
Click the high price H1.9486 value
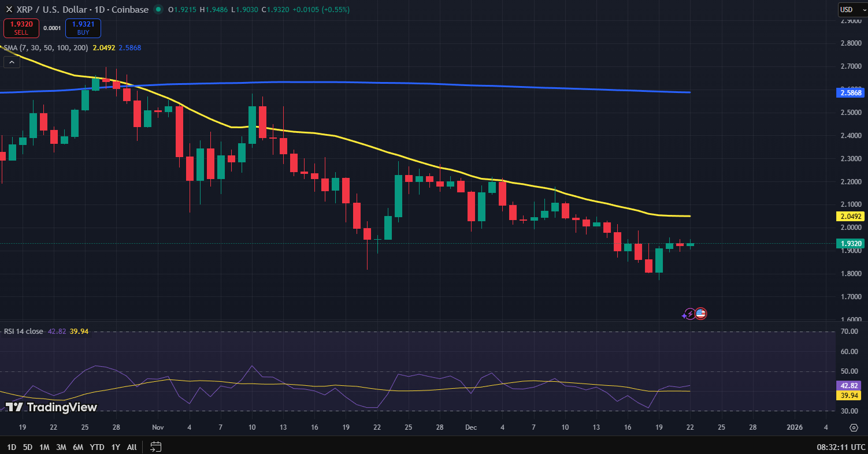[x=214, y=10]
